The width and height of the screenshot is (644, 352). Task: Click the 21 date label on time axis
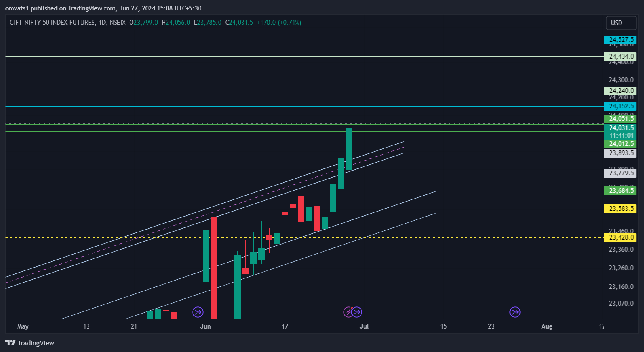click(134, 326)
